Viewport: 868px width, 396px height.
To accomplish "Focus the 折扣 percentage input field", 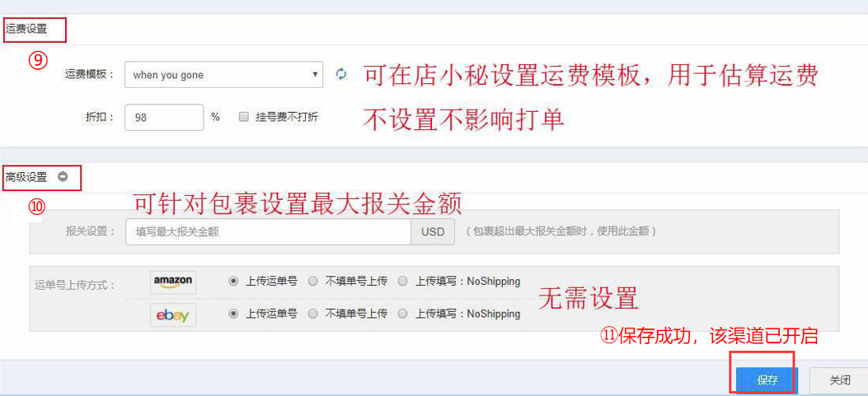I will click(x=164, y=117).
